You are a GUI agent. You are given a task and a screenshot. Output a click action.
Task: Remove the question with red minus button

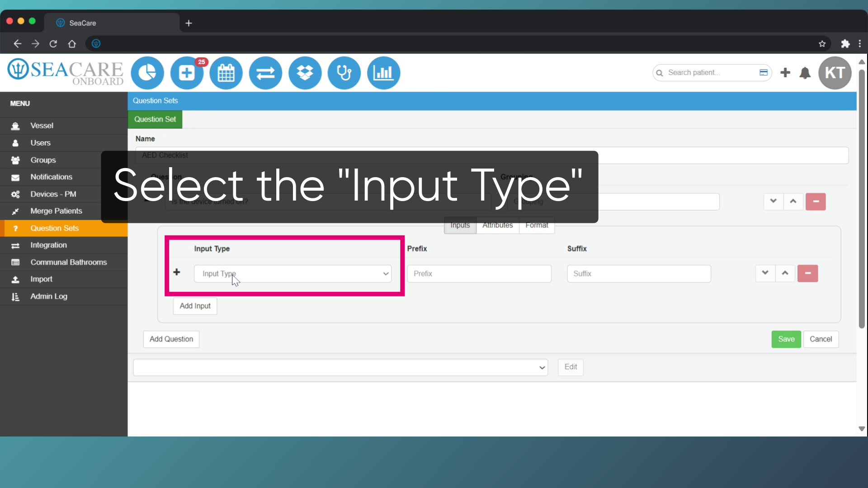[x=816, y=202]
